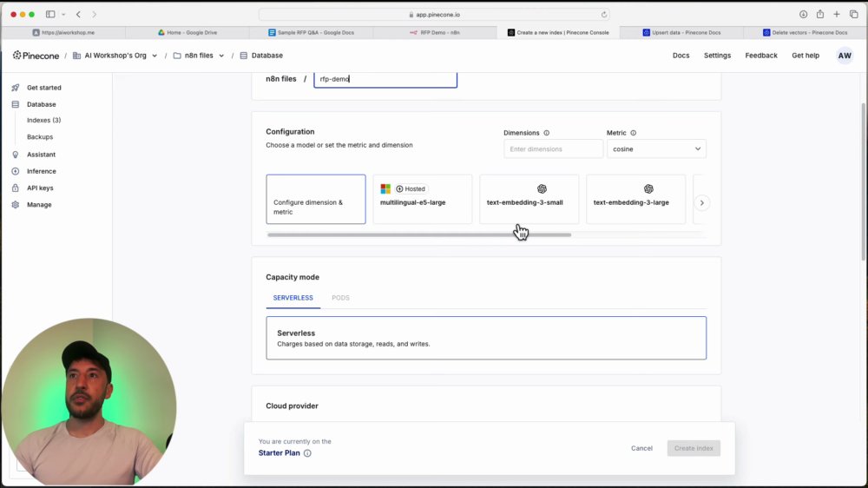This screenshot has width=868, height=488.
Task: Click organization building icon in breadcrumb
Action: (77, 56)
